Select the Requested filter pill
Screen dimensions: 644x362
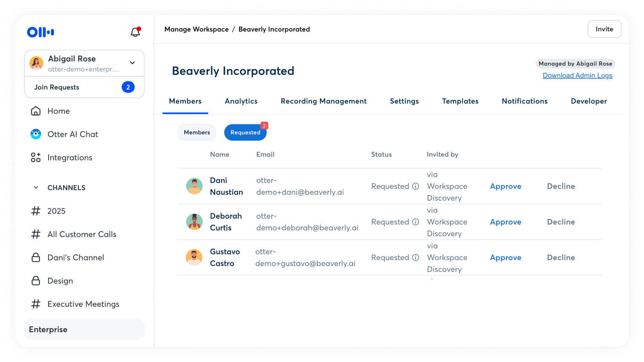245,133
